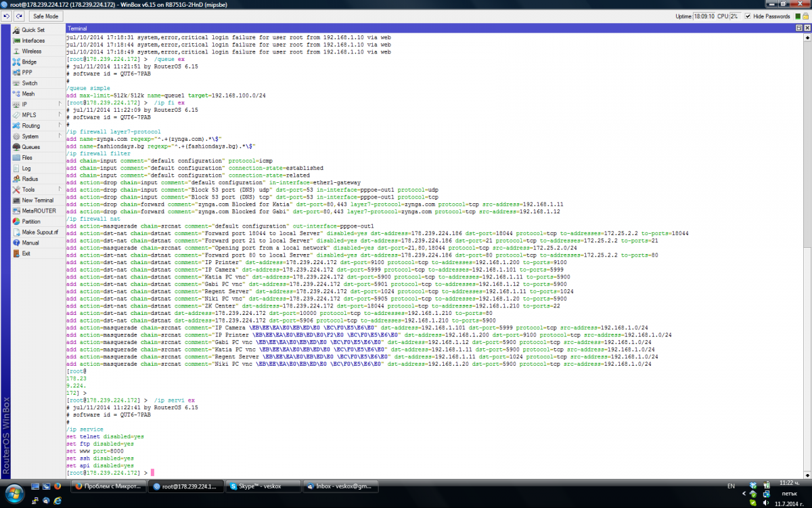Click the Redo arrow icon in toolbar
This screenshot has width=812, height=508.
[20, 16]
